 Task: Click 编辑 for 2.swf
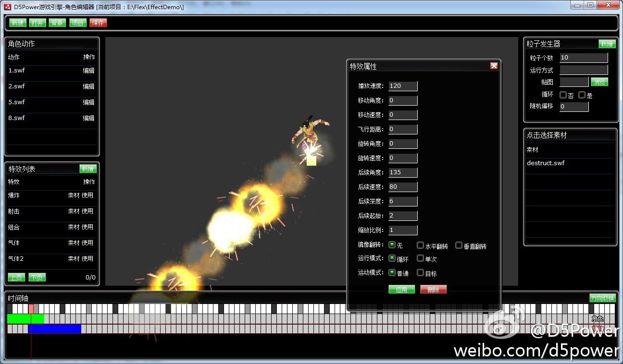[x=89, y=86]
